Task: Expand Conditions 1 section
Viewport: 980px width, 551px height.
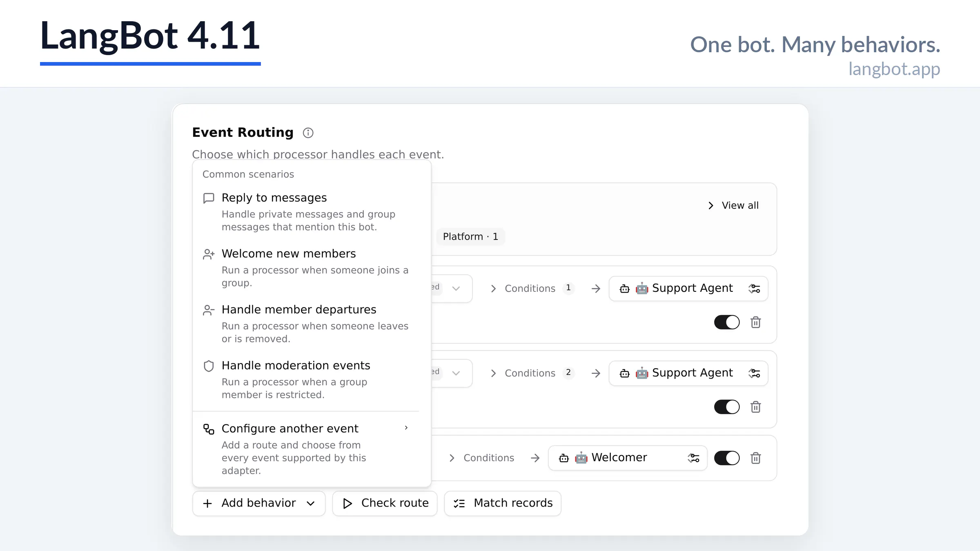Action: (x=532, y=289)
